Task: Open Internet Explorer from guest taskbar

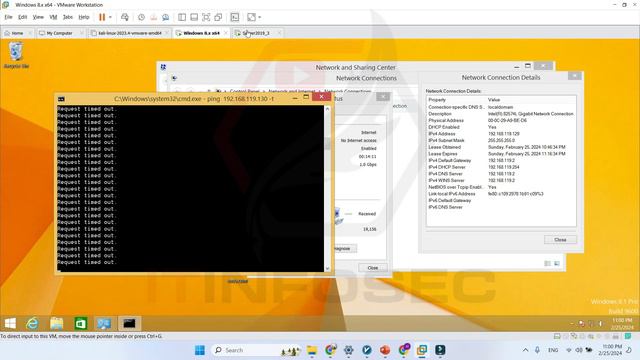Action: tap(32, 324)
